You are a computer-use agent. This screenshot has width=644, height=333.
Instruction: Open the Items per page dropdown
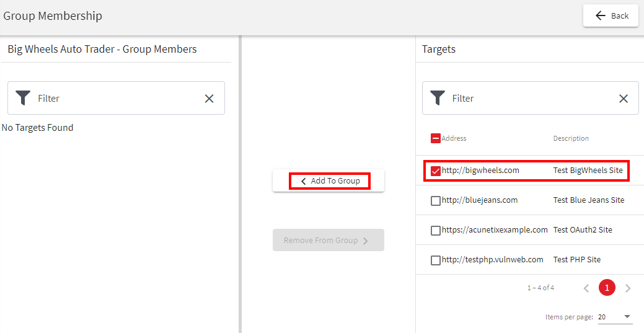click(615, 317)
